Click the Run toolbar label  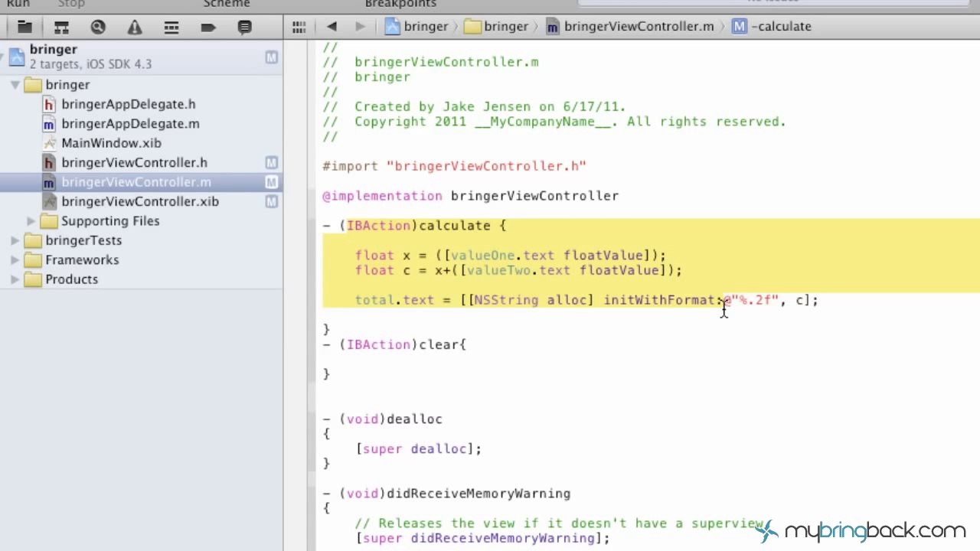coord(18,4)
